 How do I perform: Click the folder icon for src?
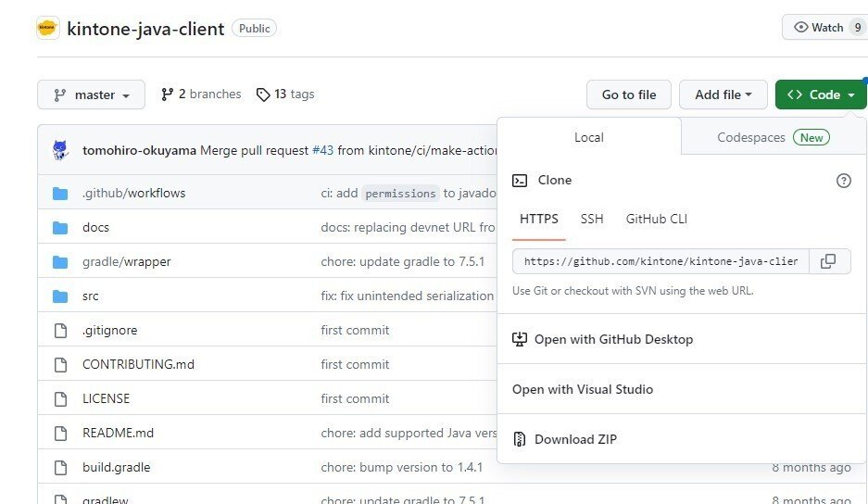(61, 296)
